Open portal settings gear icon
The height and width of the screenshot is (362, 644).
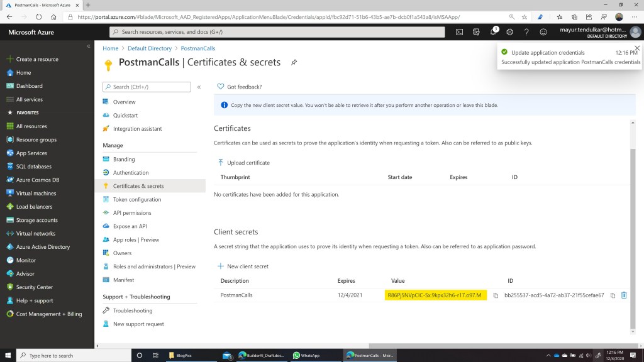point(509,31)
